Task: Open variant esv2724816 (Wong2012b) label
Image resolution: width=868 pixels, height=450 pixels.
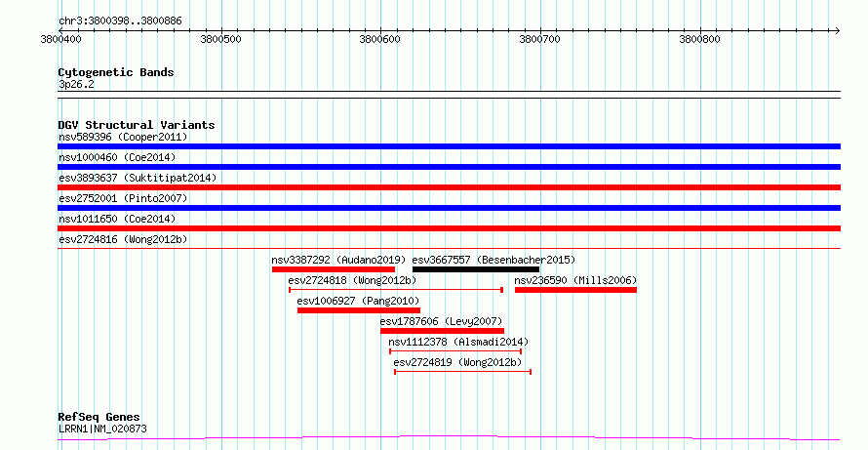Action: tap(123, 239)
